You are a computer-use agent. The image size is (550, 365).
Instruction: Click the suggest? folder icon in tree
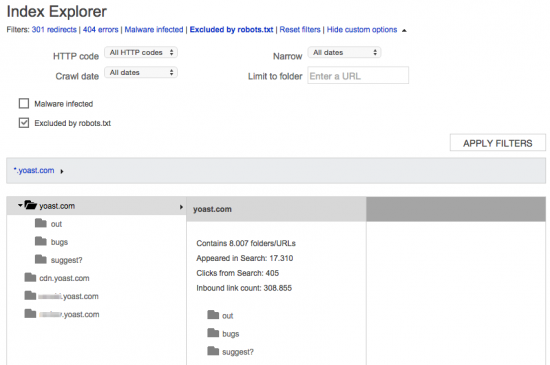(41, 259)
